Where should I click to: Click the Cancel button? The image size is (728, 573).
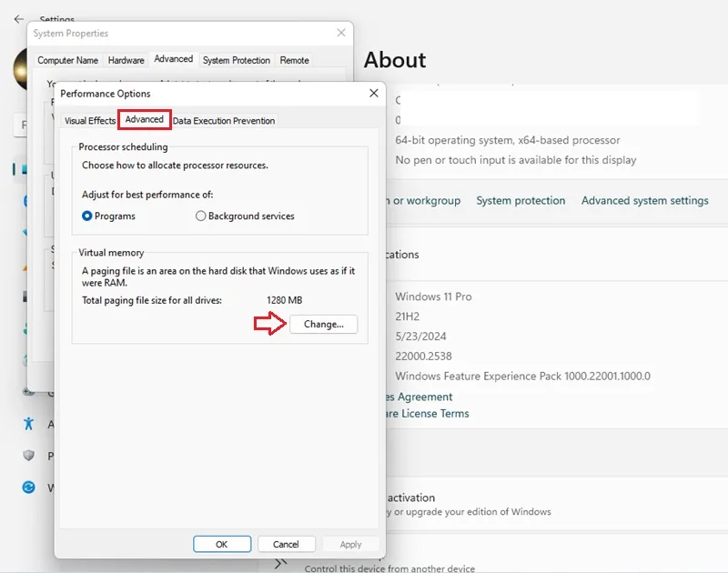[286, 544]
